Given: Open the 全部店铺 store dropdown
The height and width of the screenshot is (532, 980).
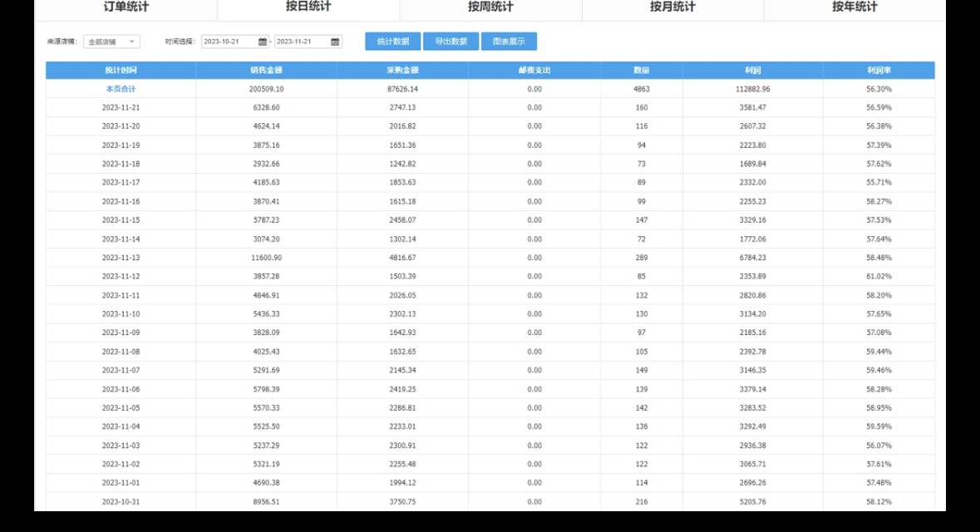Looking at the screenshot, I should point(106,41).
